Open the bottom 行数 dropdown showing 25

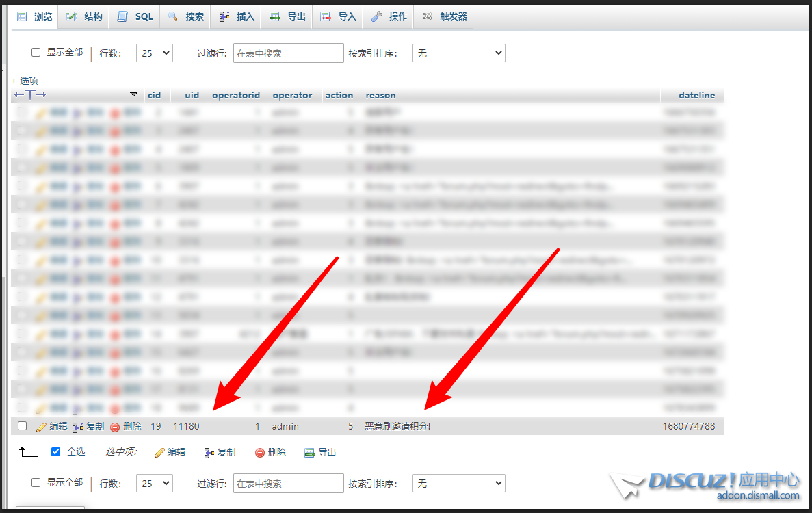coord(154,484)
